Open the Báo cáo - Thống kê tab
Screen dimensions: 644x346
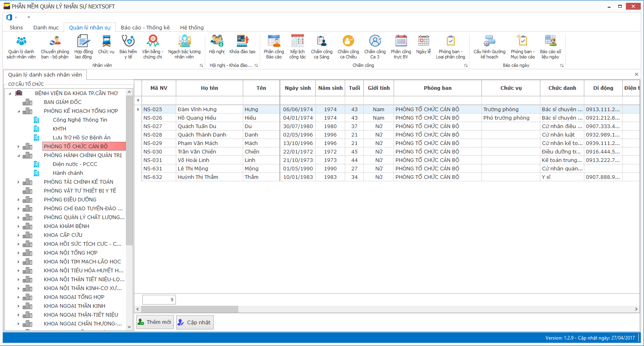(145, 27)
